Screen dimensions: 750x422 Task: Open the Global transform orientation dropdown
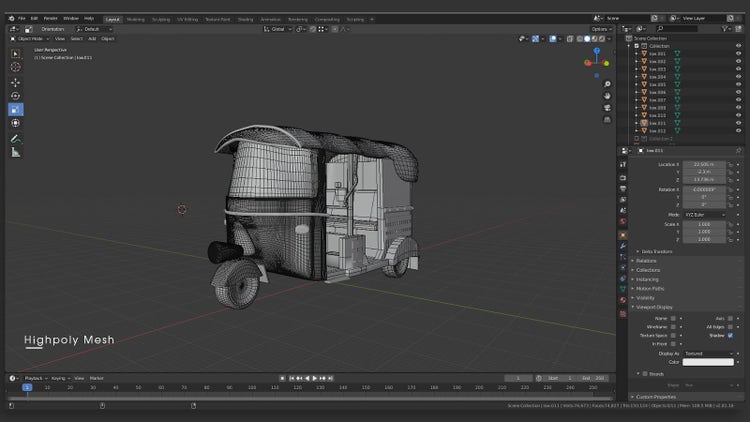coord(277,29)
